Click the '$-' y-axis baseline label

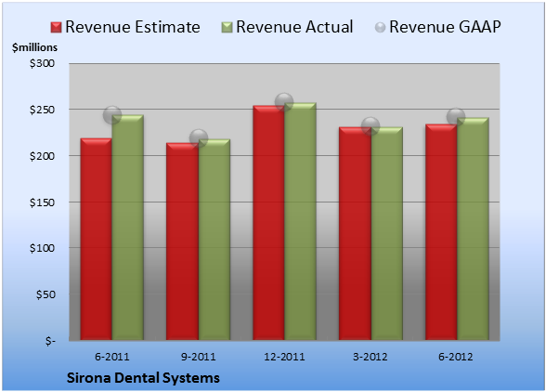point(50,341)
